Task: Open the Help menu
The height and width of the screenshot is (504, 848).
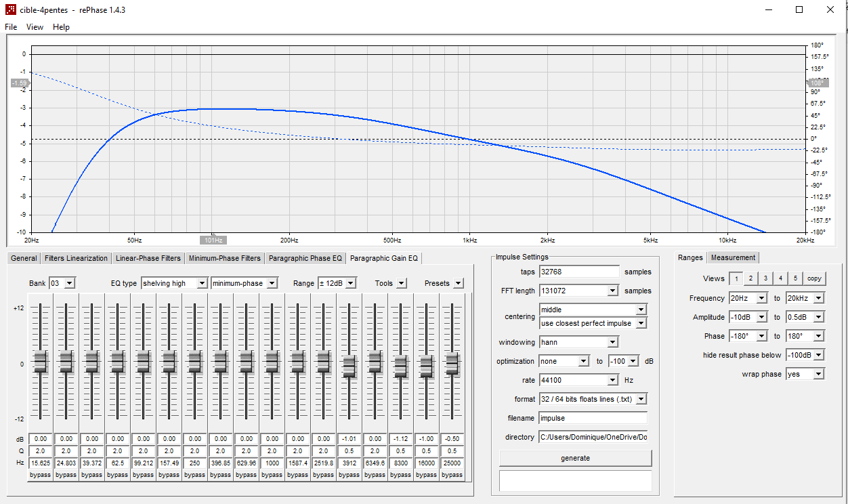Action: click(x=61, y=27)
